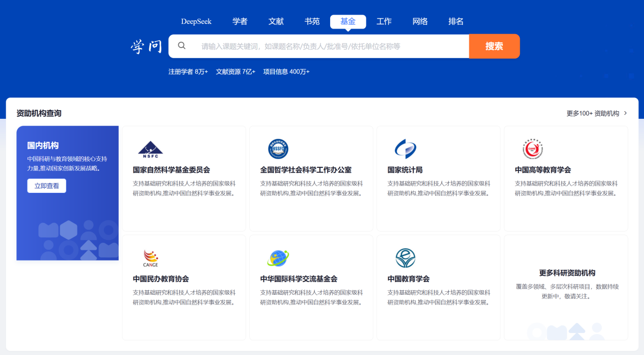Click the 中国高等教育学会 logo
The height and width of the screenshot is (355, 644).
coord(533,149)
